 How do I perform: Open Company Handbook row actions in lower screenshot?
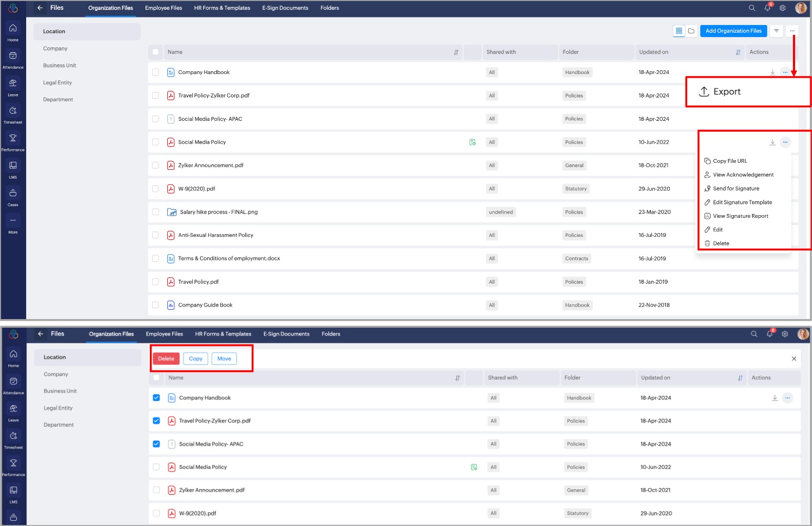[787, 398]
